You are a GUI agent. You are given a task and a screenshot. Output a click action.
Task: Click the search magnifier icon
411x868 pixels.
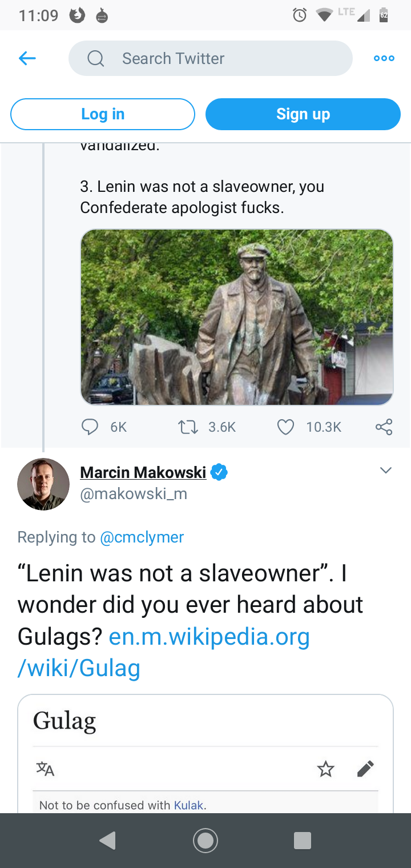[95, 58]
